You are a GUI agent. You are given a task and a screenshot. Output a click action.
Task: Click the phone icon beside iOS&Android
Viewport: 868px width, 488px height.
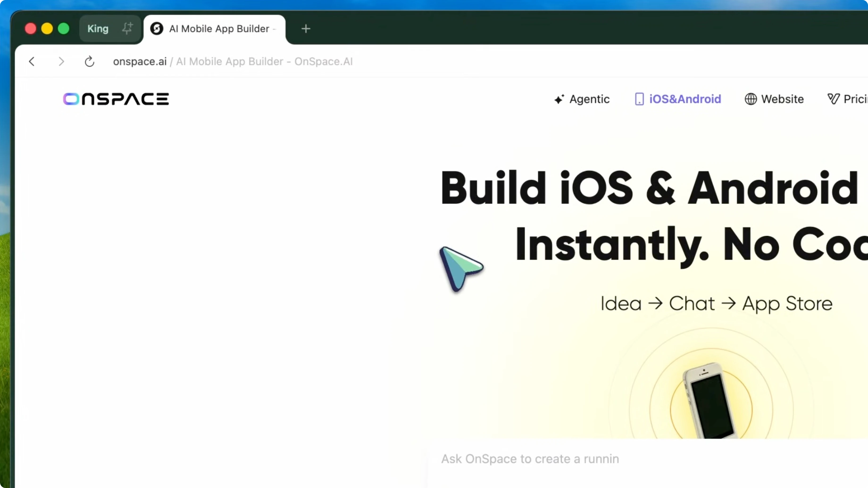click(639, 99)
